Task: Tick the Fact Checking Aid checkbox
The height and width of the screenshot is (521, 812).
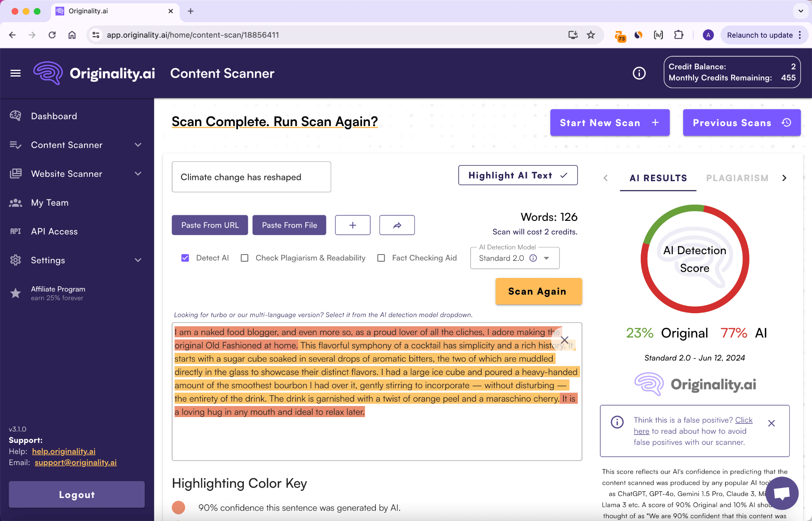Action: click(381, 258)
